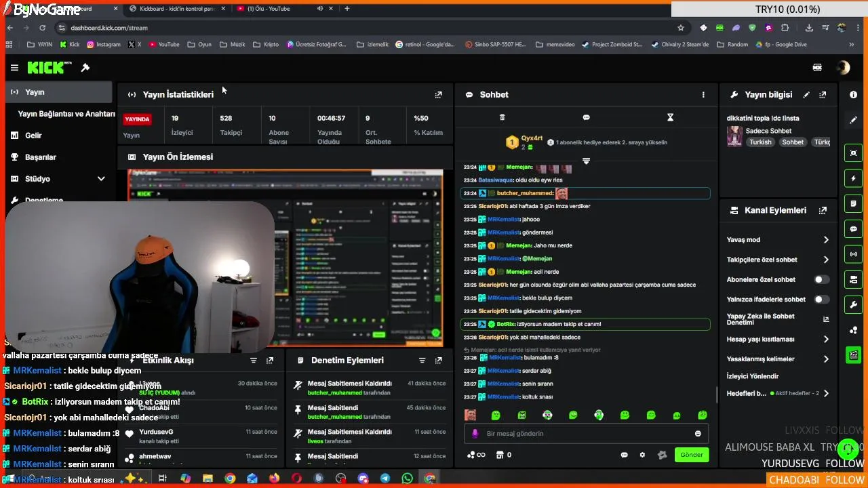The width and height of the screenshot is (868, 488).
Task: Select Yayın in the left sidebar
Action: (58, 92)
